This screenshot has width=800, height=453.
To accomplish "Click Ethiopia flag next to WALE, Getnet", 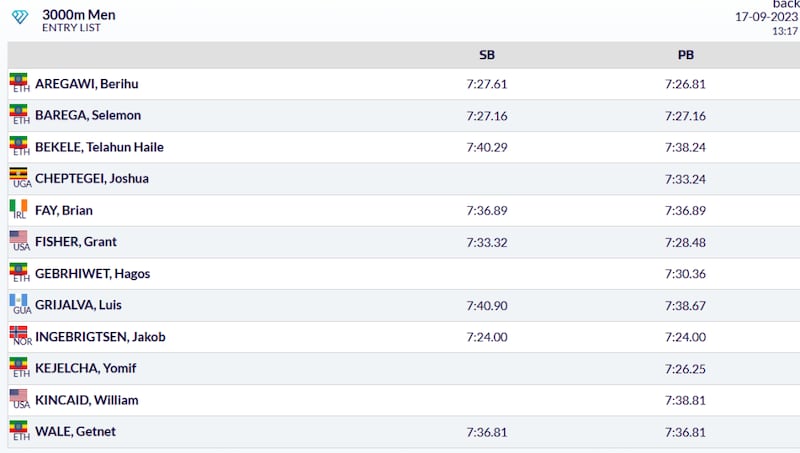I will [18, 427].
